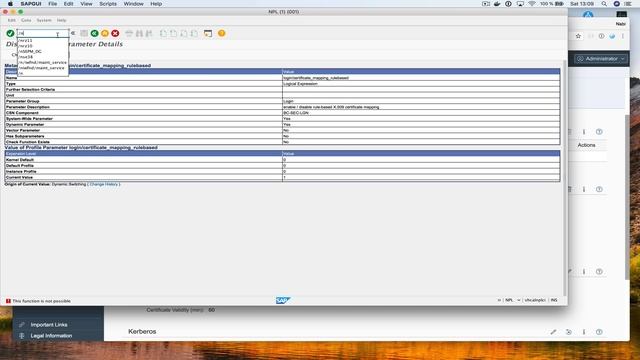The width and height of the screenshot is (640, 360).
Task: Open the macOS View menu
Action: click(x=86, y=4)
